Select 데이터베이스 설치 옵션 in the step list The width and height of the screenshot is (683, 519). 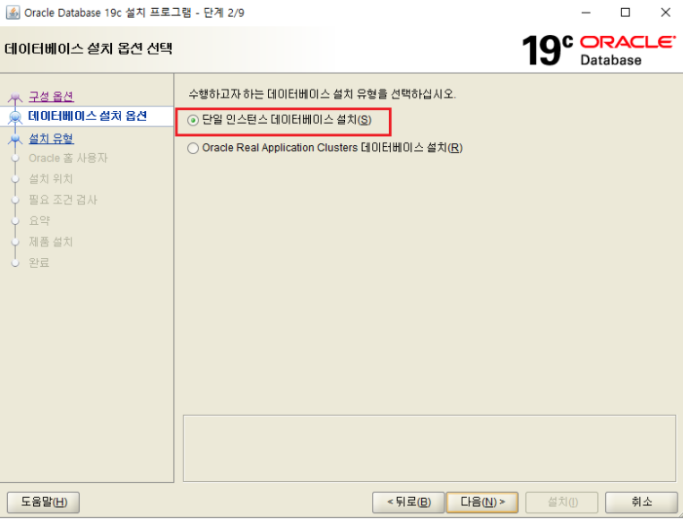[x=88, y=116]
